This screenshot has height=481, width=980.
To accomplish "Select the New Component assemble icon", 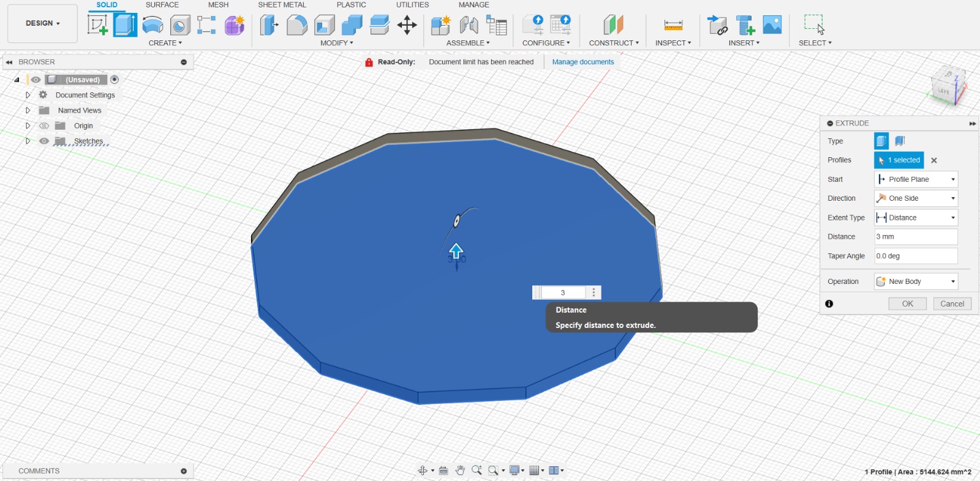I will coord(441,25).
